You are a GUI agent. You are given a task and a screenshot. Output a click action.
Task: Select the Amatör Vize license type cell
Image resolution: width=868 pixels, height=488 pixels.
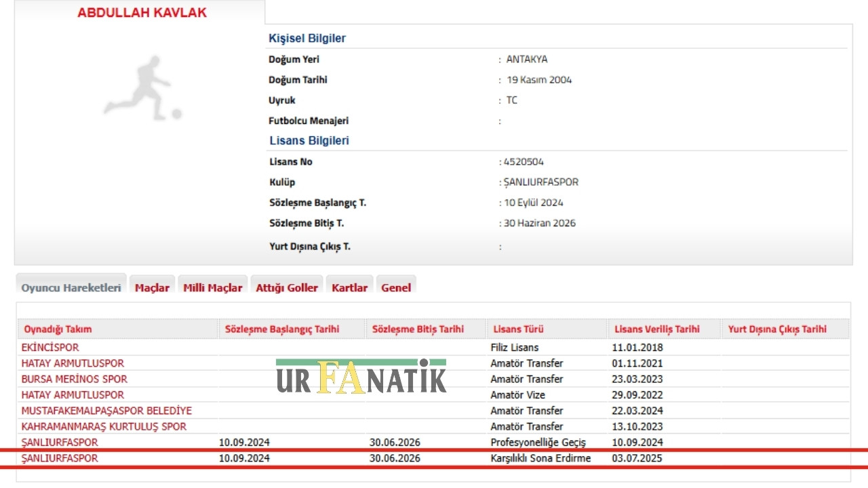click(517, 394)
